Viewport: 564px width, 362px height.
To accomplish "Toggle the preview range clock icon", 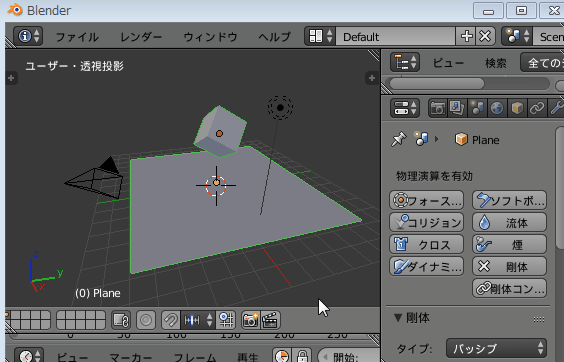I will 282,356.
